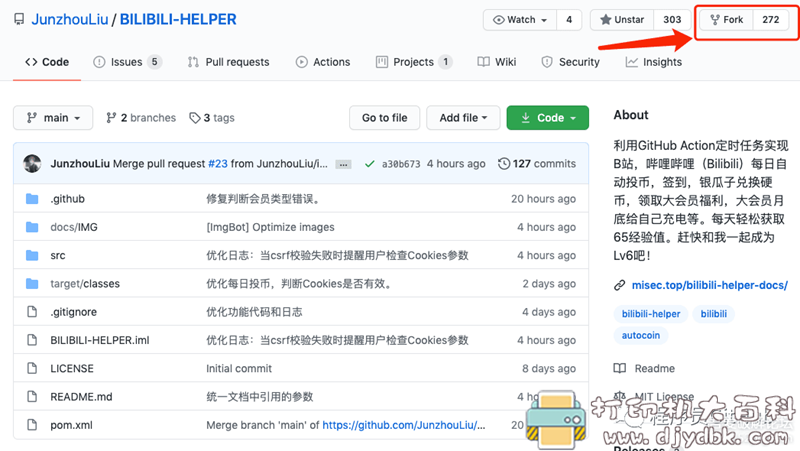This screenshot has height=451, width=800.
Task: Open the Projects tab
Action: [x=414, y=62]
